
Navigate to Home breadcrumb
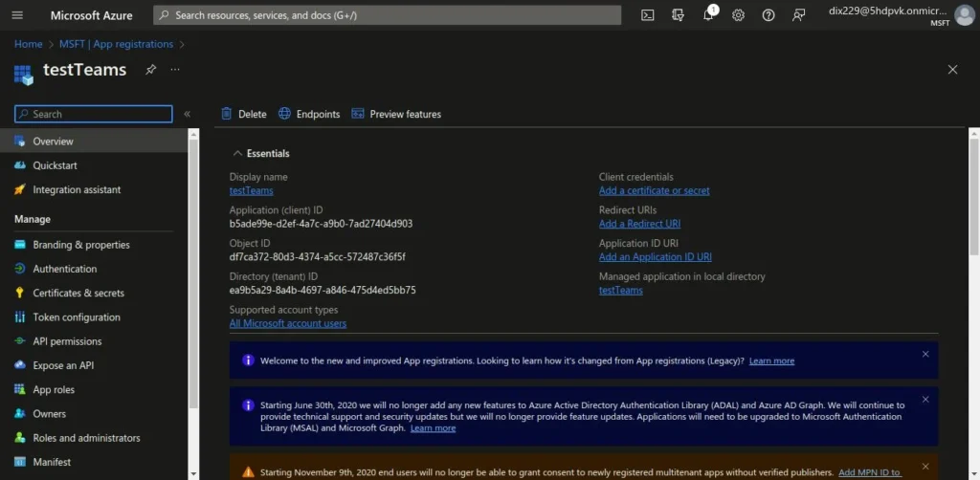28,44
